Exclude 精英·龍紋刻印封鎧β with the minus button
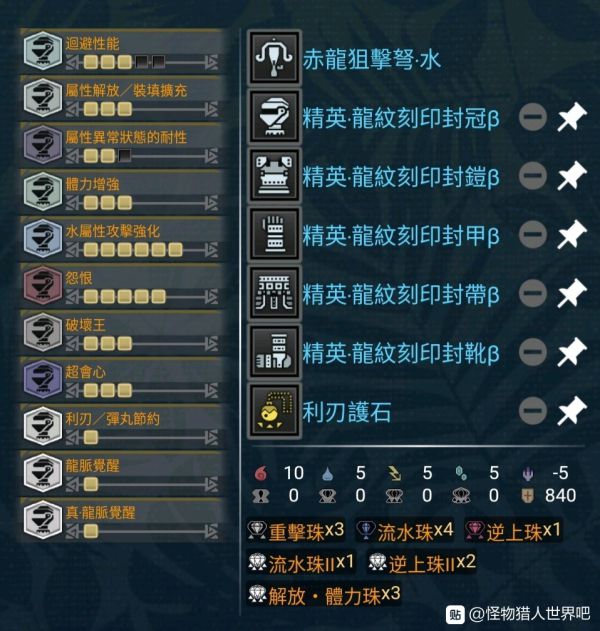 coord(533,175)
